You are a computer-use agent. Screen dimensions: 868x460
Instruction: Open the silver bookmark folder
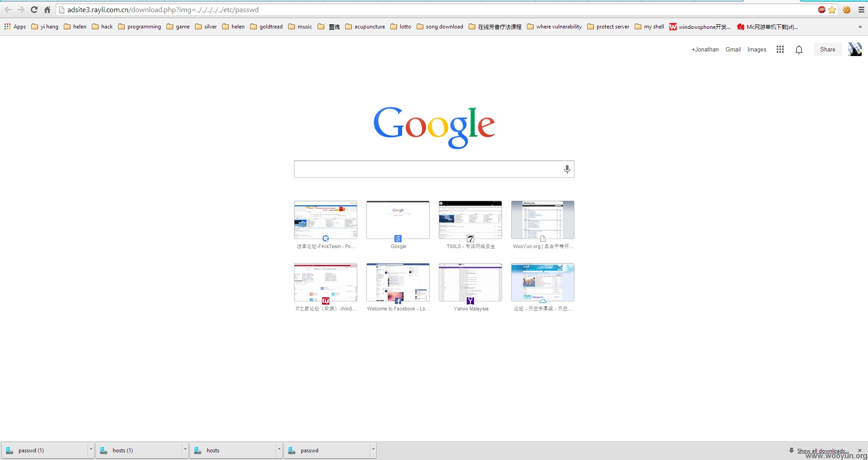coord(206,27)
